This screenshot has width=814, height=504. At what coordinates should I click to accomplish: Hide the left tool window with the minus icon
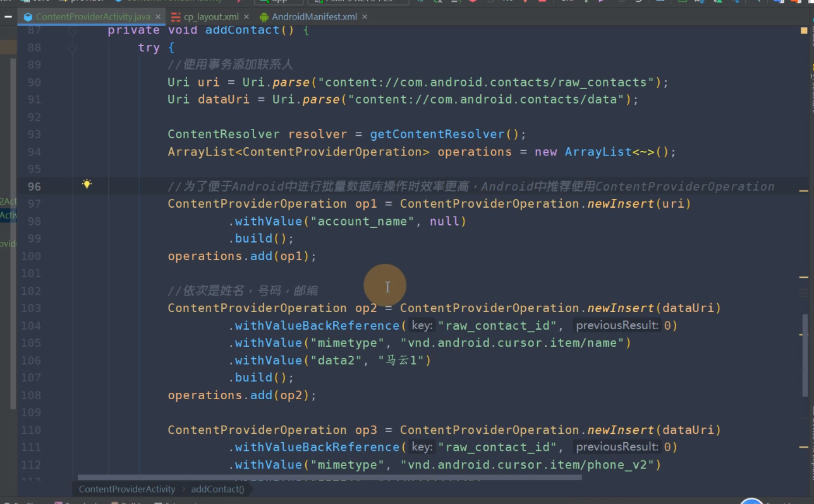pyautogui.click(x=7, y=17)
